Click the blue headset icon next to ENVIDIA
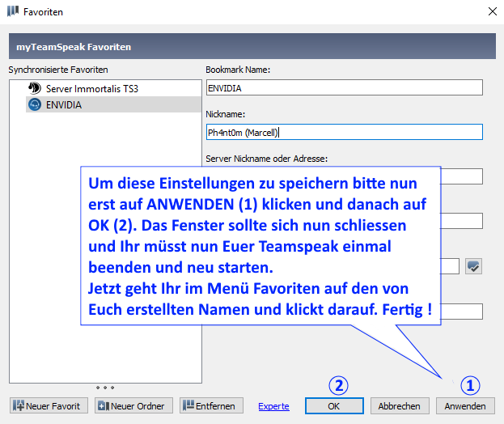Viewport: 504px width, 424px height. coord(34,104)
